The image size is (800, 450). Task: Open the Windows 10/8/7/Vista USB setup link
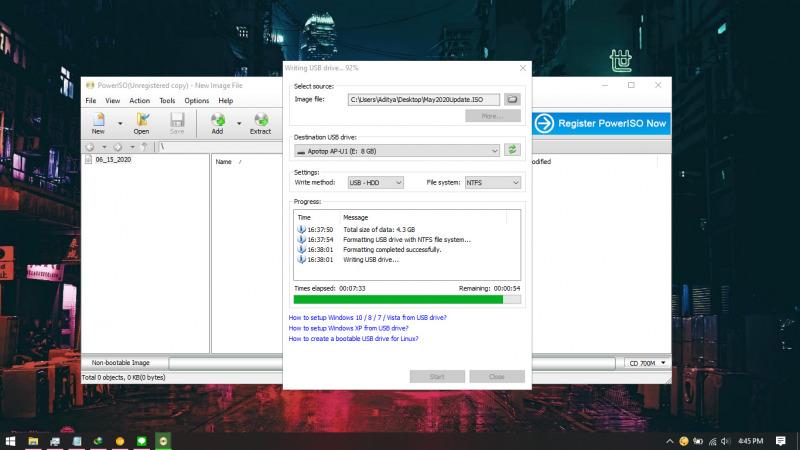point(367,317)
